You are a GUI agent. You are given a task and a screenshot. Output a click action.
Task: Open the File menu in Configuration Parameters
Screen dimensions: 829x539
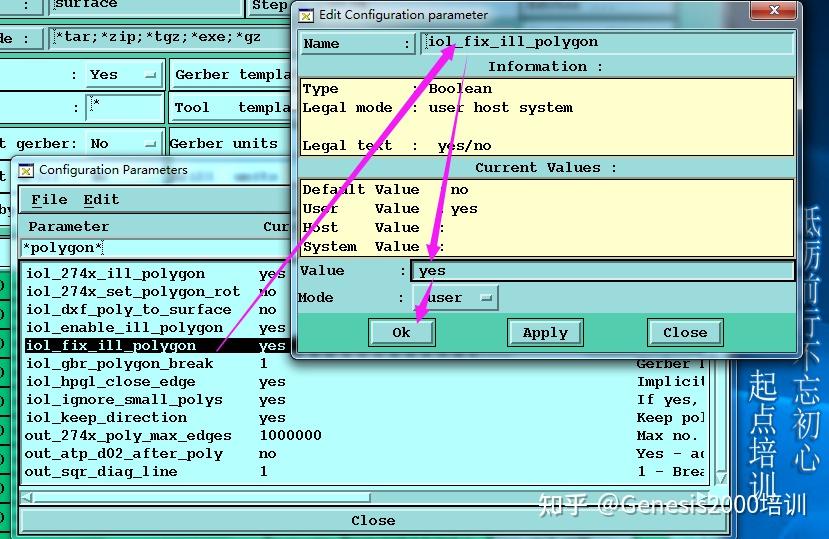point(49,200)
